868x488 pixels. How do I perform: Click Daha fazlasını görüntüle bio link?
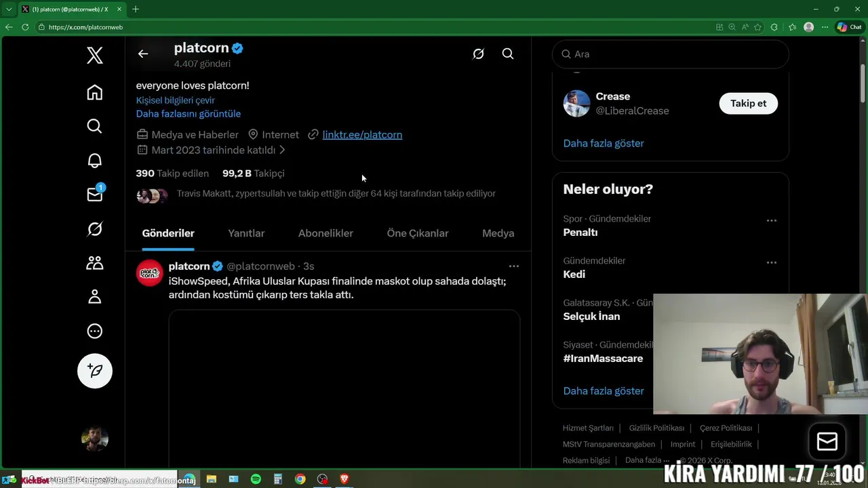[x=189, y=114]
